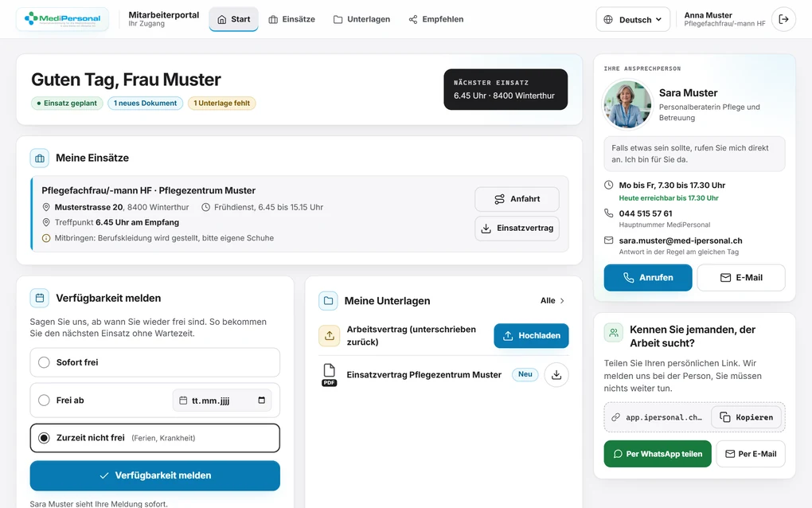Click the logout icon next to Anna Muster

click(x=783, y=19)
